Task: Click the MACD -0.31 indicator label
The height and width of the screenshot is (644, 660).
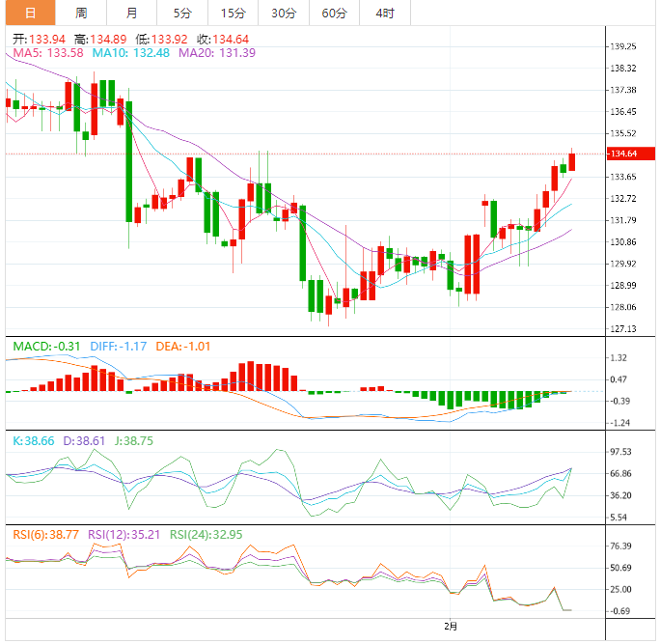Action: coord(46,347)
